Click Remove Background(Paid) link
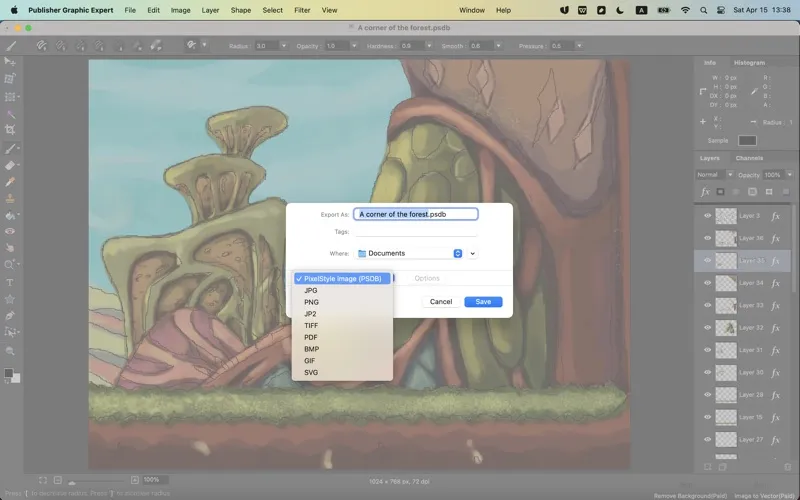Screen dimensions: 800x500 (690, 496)
